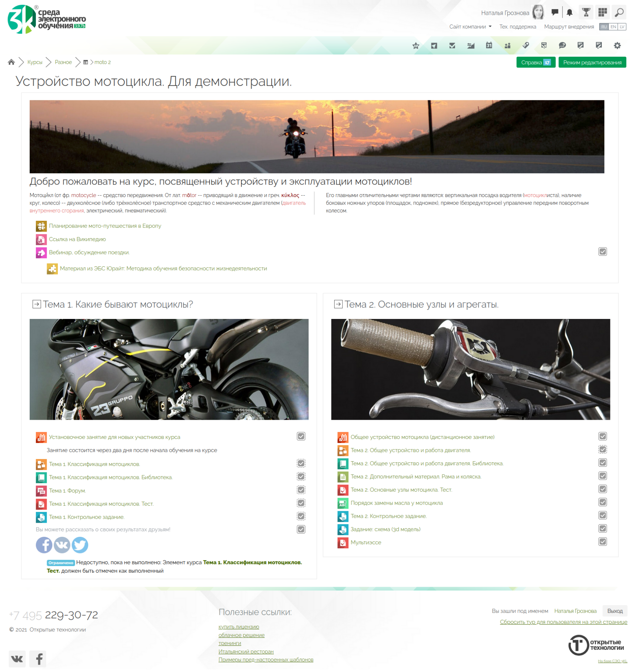Open VK page from footer icon

tap(17, 659)
